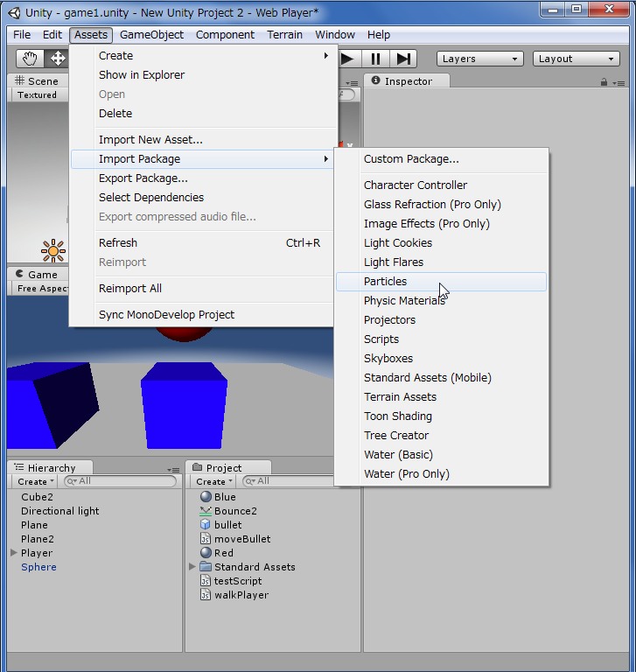Click the Standard Assets folder icon
This screenshot has height=672, width=636.
(206, 567)
